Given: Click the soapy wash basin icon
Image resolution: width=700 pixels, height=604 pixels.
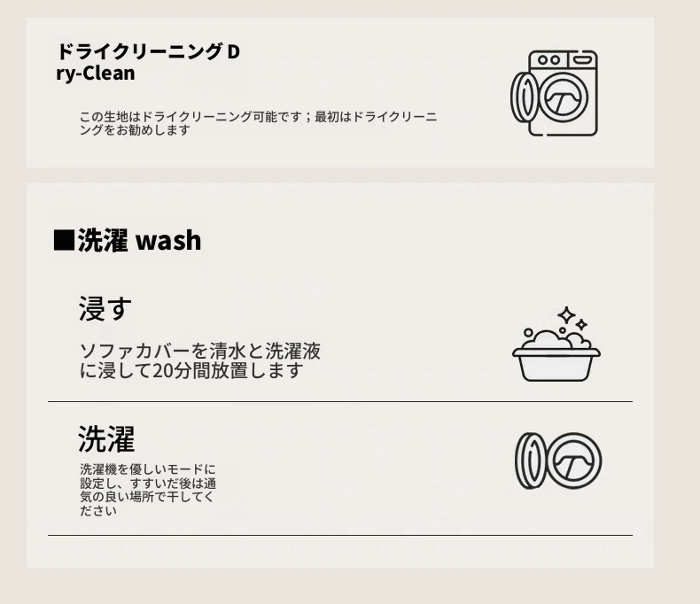Looking at the screenshot, I should (556, 344).
